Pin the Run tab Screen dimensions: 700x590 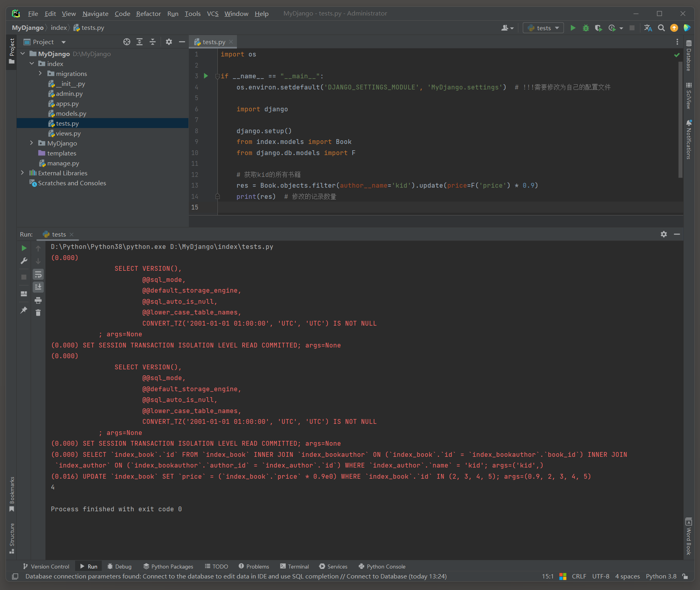click(24, 310)
